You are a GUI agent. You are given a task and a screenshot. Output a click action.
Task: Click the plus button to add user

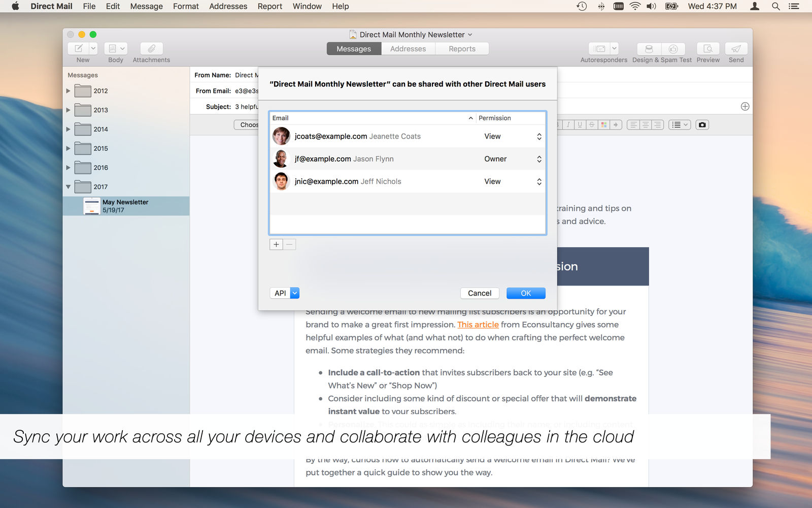(276, 244)
